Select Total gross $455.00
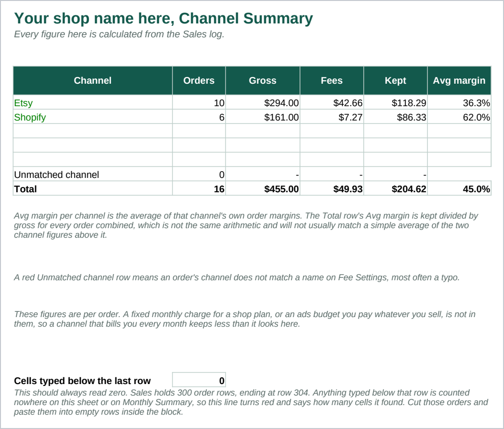Viewport: 504px width, 429px height. tap(263, 189)
